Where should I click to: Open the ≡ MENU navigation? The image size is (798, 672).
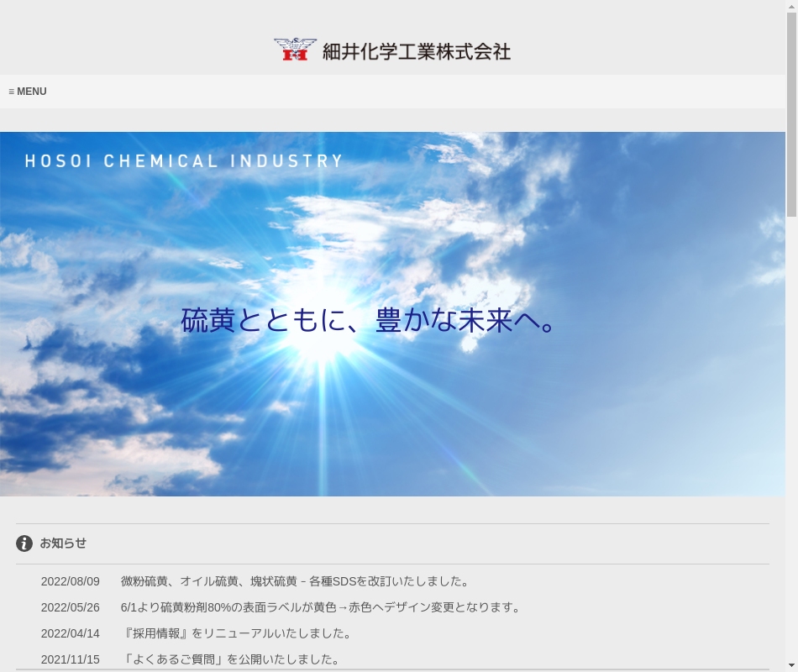[x=28, y=92]
